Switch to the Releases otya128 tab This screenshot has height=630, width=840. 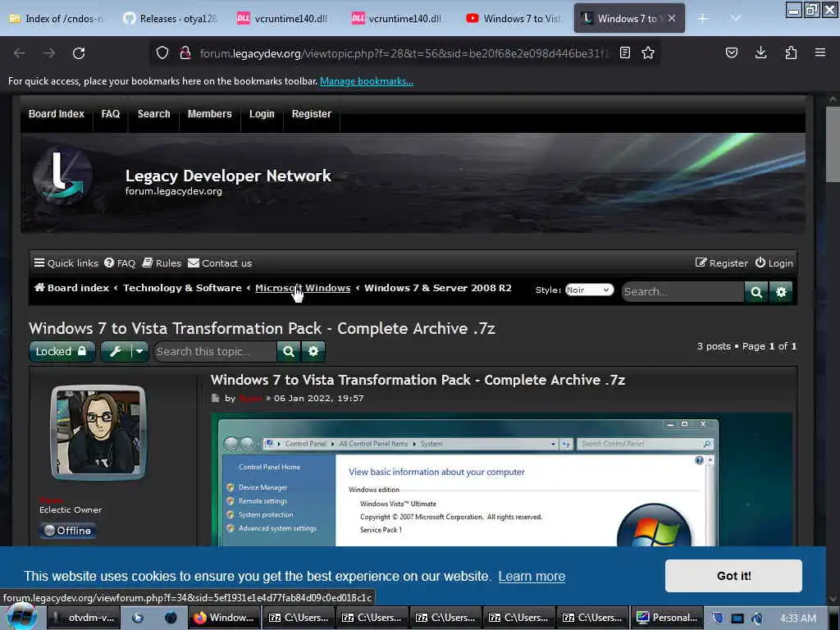(x=170, y=18)
